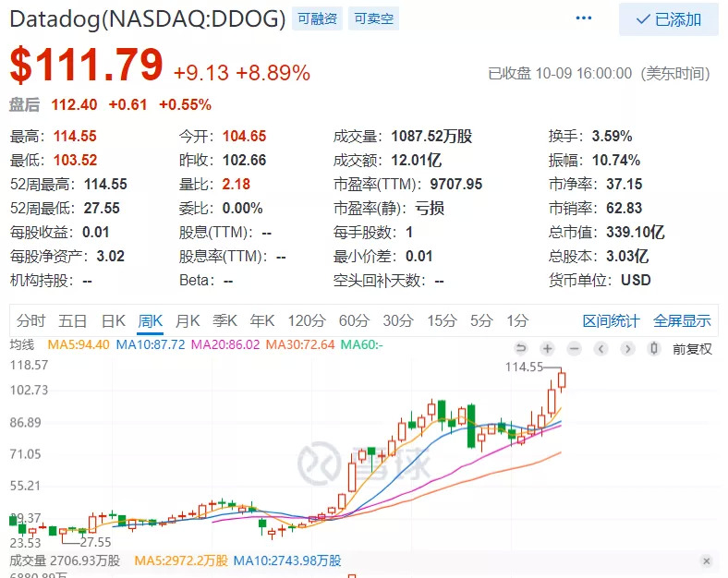
Task: Click the MA10:87.72 moving average label
Action: tap(151, 344)
